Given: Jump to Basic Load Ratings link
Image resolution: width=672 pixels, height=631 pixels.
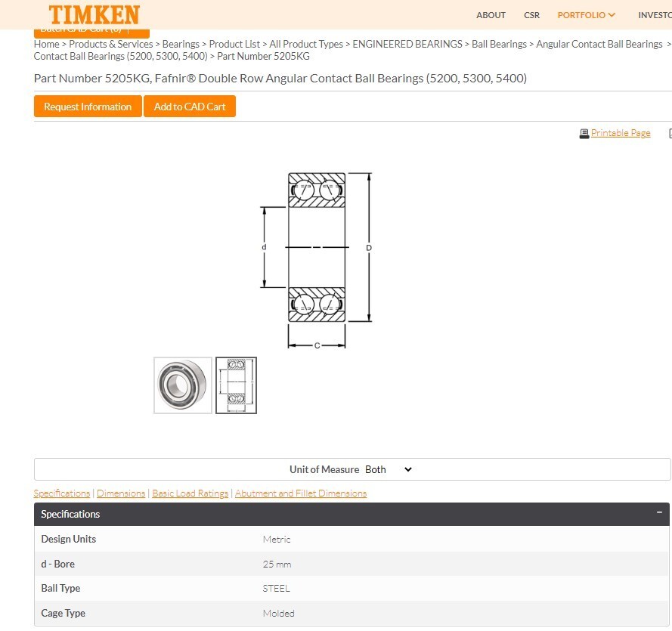Looking at the screenshot, I should click(190, 493).
